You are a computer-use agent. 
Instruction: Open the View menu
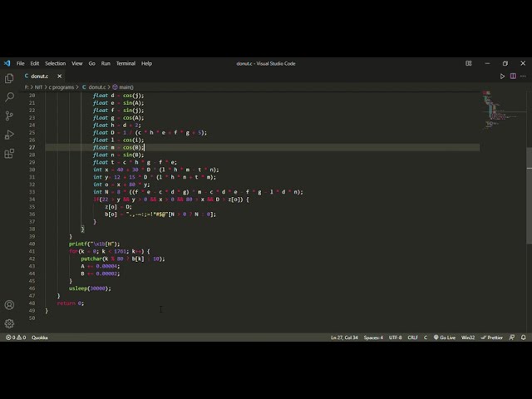77,63
